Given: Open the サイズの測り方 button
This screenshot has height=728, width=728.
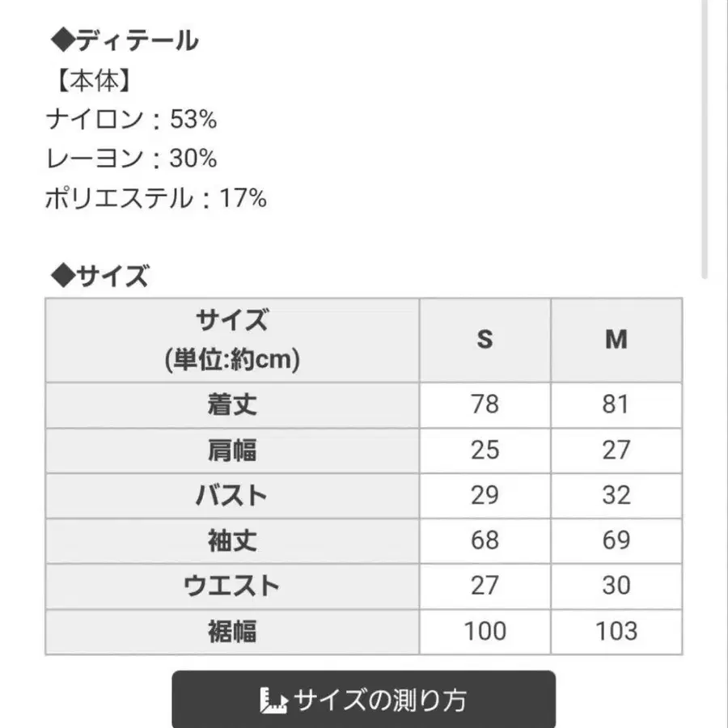Looking at the screenshot, I should pyautogui.click(x=364, y=700).
